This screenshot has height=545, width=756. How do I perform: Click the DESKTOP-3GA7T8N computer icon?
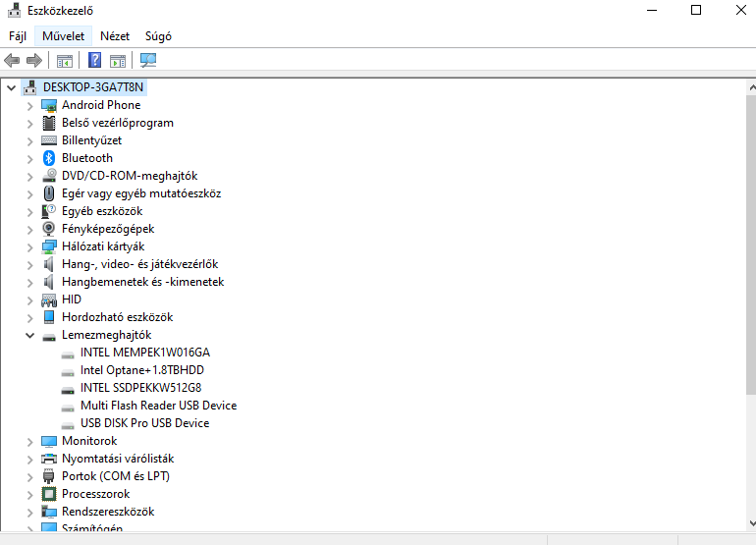coord(29,87)
